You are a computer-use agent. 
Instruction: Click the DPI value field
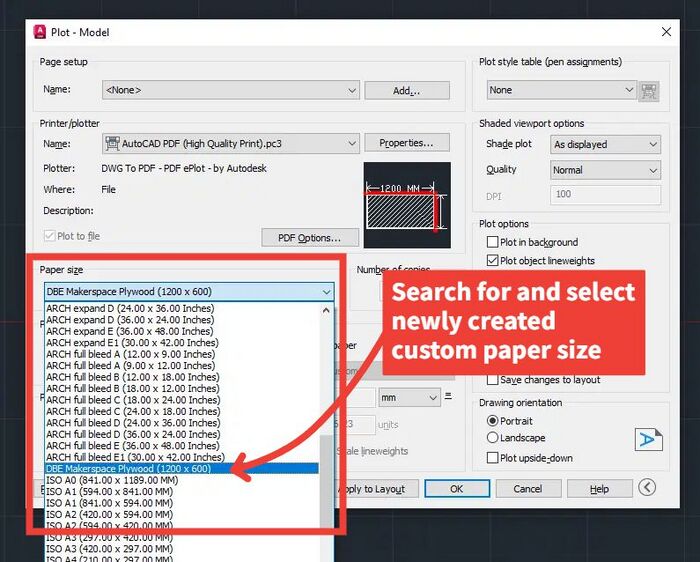pos(605,195)
